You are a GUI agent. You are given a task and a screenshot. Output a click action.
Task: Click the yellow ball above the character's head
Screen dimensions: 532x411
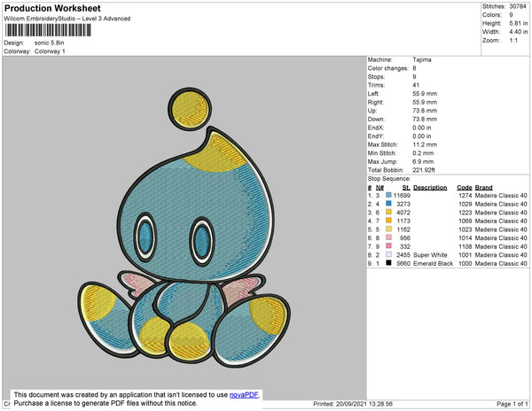point(190,108)
